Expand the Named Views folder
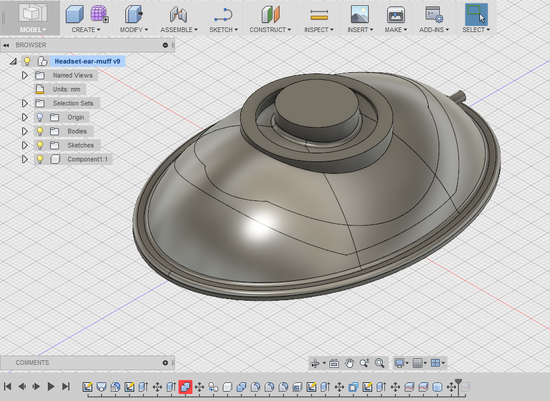Screen dimensions: 550x401 (25, 75)
